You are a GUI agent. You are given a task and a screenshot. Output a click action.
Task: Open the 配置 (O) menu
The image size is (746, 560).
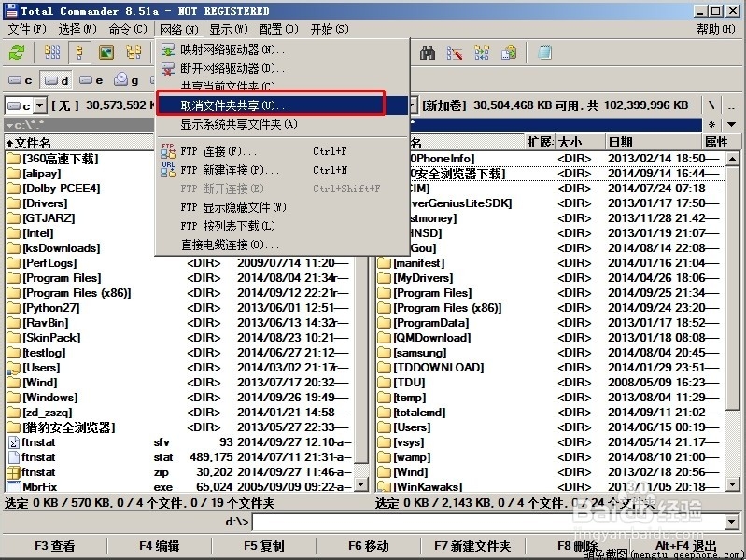point(279,30)
